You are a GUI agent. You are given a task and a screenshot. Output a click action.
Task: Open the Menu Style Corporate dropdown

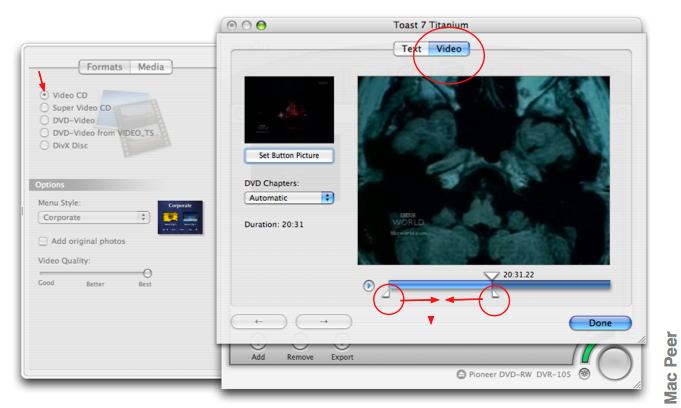click(94, 217)
